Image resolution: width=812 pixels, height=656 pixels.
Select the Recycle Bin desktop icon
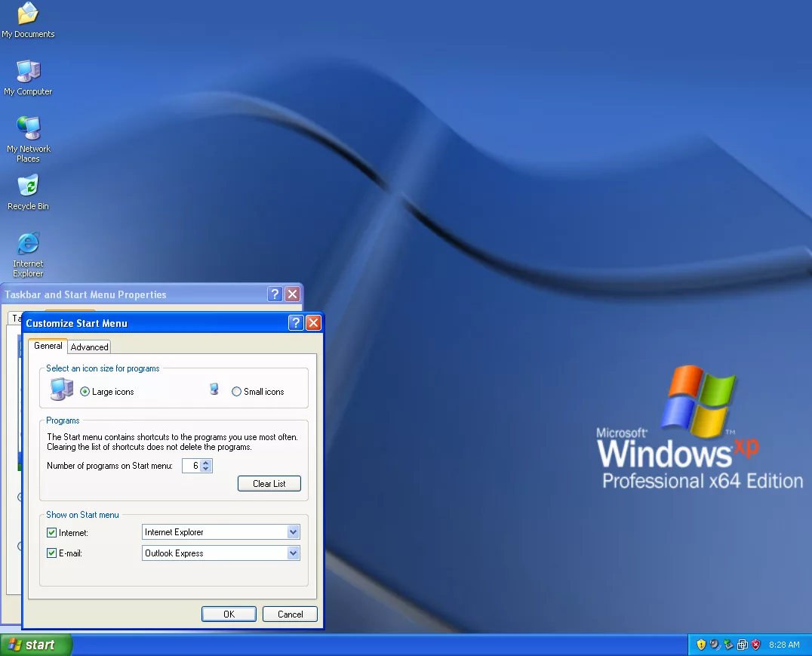pos(28,192)
